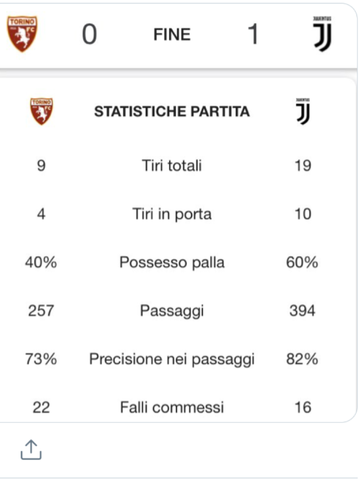Click Precisione nei passaggi label
Image resolution: width=360 pixels, height=480 pixels.
point(172,359)
